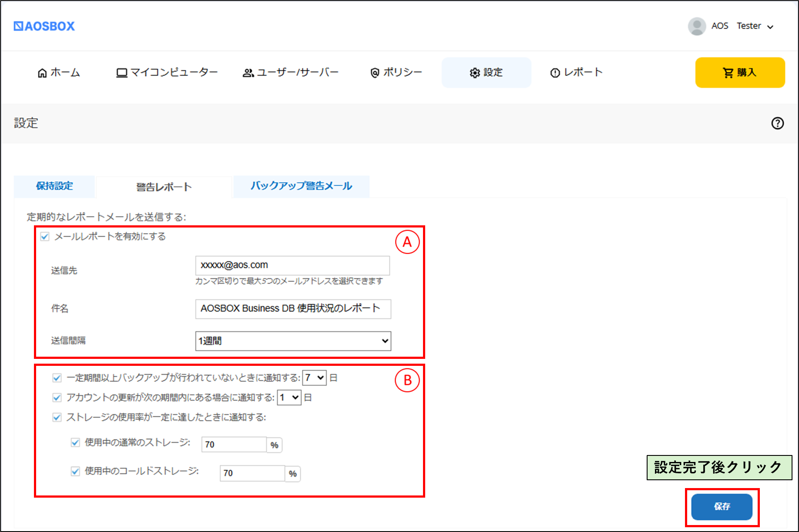This screenshot has width=799, height=532.
Task: Switch to the 保持設定 tab
Action: point(54,186)
